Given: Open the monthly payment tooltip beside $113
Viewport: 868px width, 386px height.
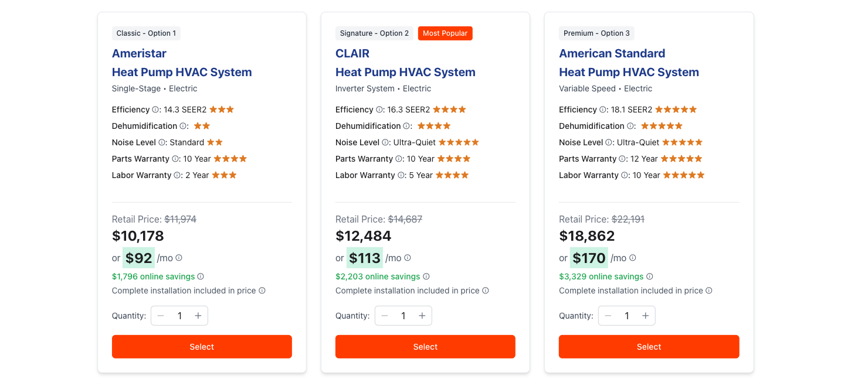Looking at the screenshot, I should (408, 258).
